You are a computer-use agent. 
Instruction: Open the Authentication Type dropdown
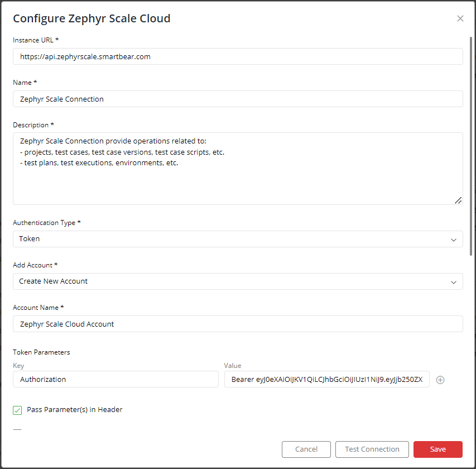(x=238, y=239)
